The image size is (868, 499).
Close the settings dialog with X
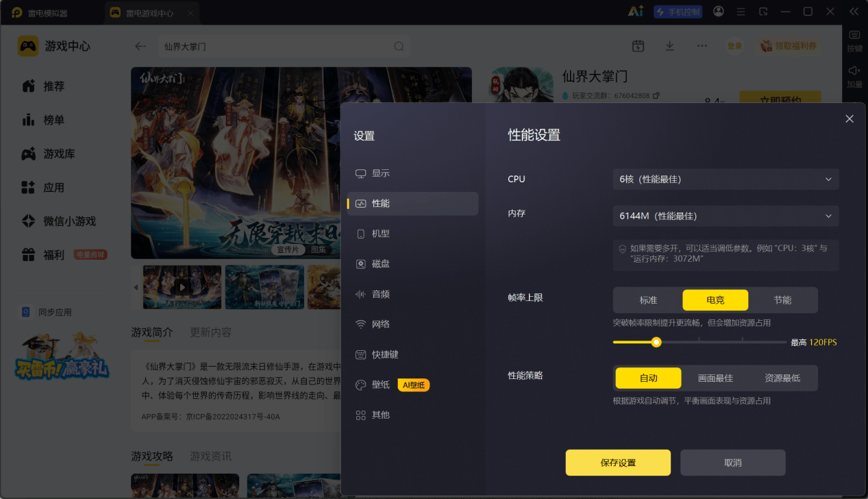point(850,119)
